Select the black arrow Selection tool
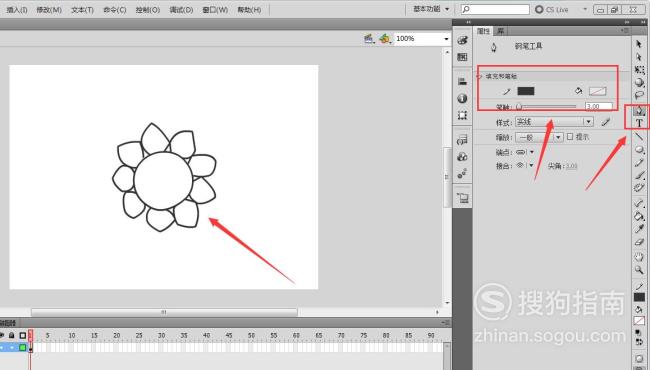This screenshot has width=650, height=370. pyautogui.click(x=639, y=44)
